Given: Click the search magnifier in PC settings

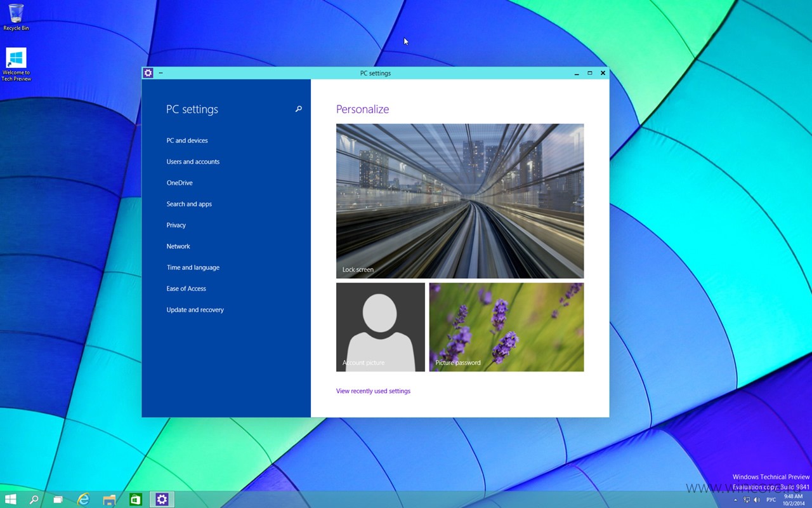Looking at the screenshot, I should pos(298,109).
